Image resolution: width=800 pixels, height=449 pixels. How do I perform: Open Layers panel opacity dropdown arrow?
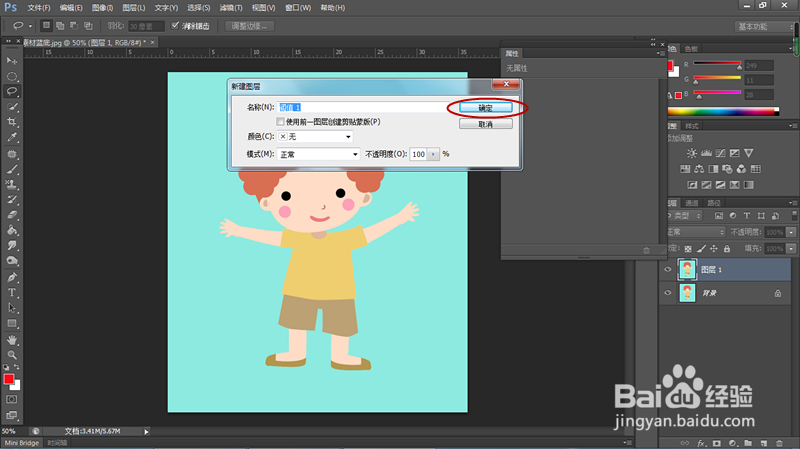[x=791, y=232]
